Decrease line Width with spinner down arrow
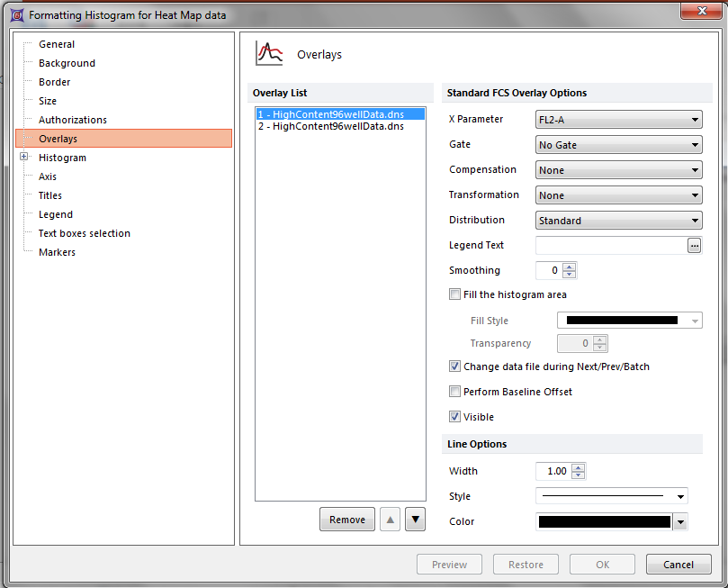 tap(578, 475)
